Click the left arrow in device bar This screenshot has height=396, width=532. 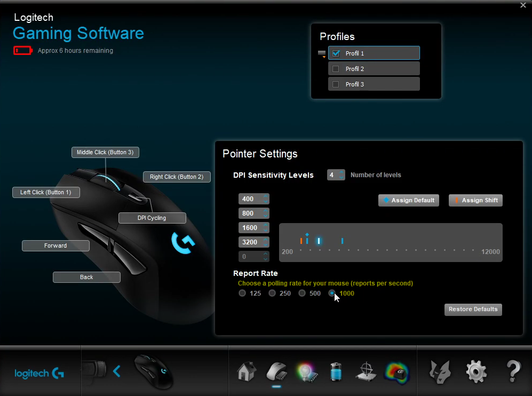click(x=117, y=371)
